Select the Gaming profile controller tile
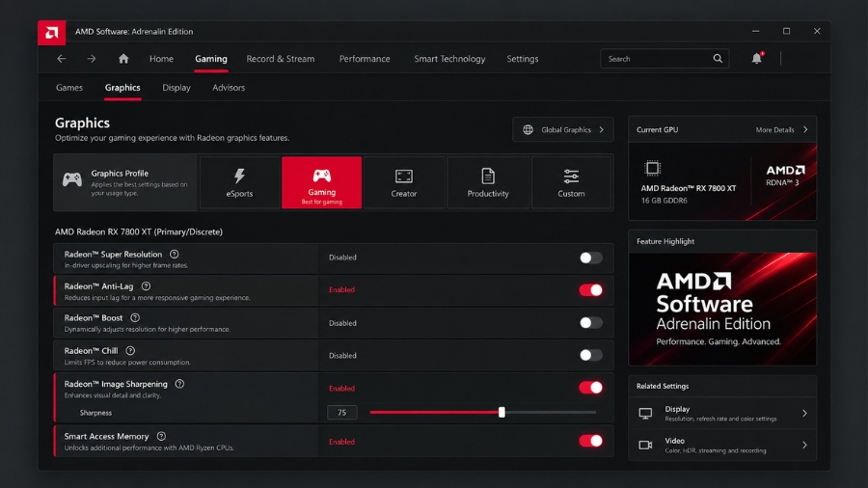The width and height of the screenshot is (868, 488). [x=321, y=182]
